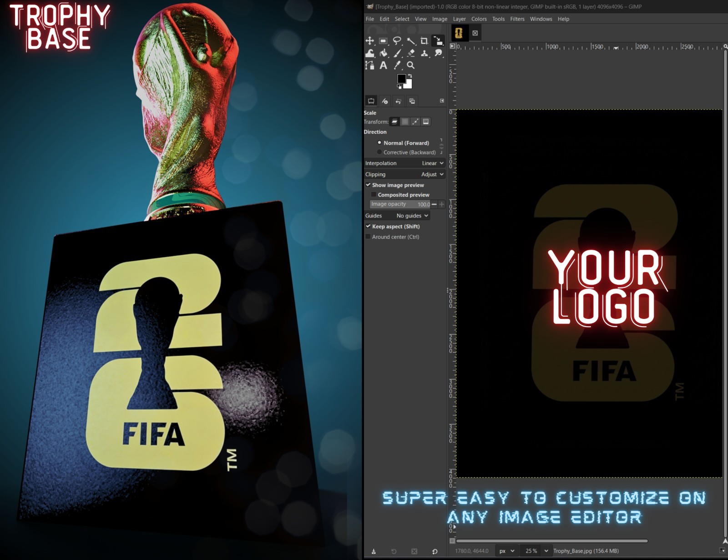Close the Trophy_Base image tab
The width and height of the screenshot is (728, 560).
[475, 33]
